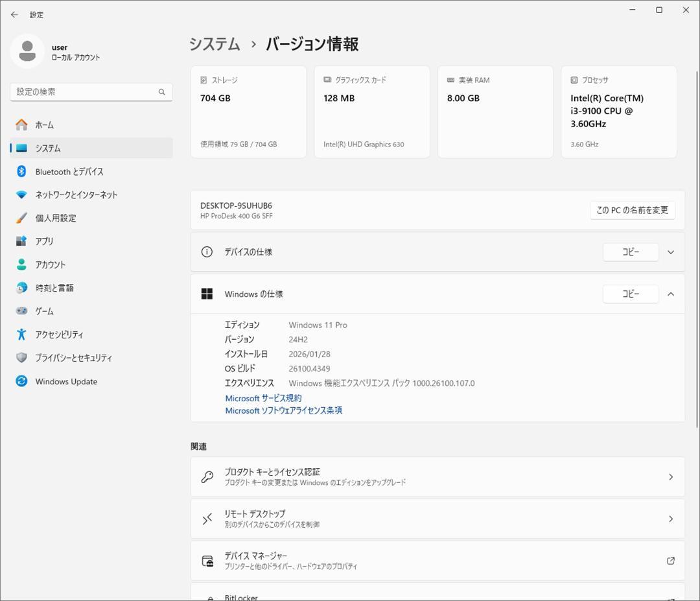The image size is (700, 601).
Task: Click the graphics card icon
Action: pos(327,80)
